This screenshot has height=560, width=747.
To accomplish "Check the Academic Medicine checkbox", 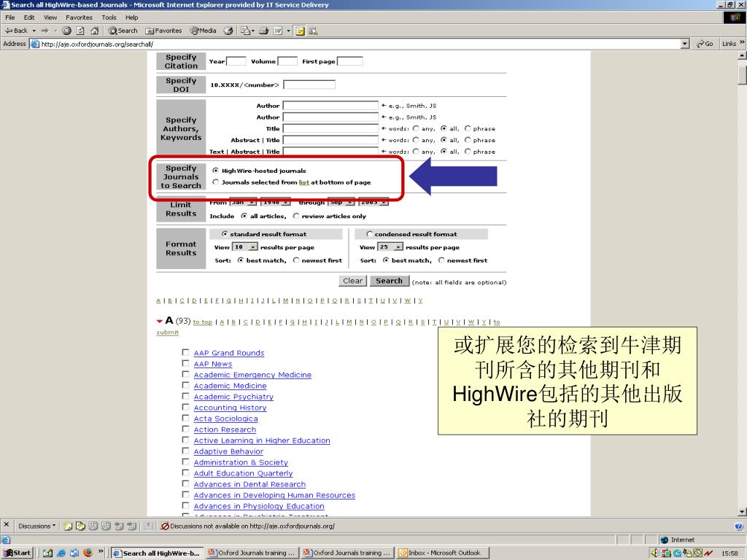I will coord(185,385).
